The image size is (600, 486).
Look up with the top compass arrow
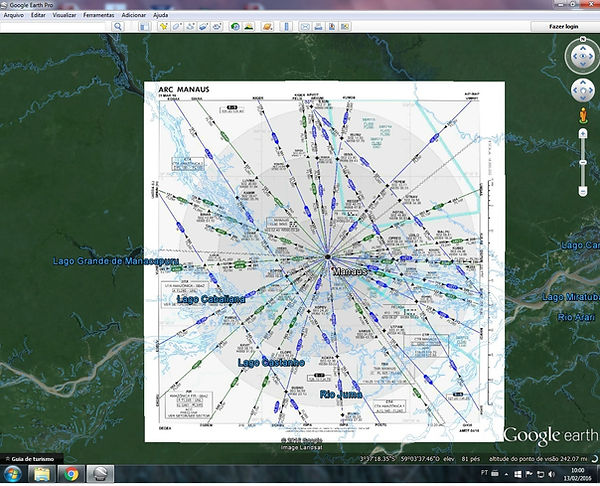[x=583, y=48]
